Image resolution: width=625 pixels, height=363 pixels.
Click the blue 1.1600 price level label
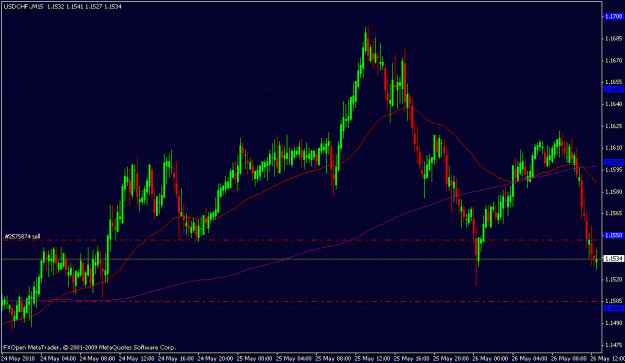click(x=614, y=162)
